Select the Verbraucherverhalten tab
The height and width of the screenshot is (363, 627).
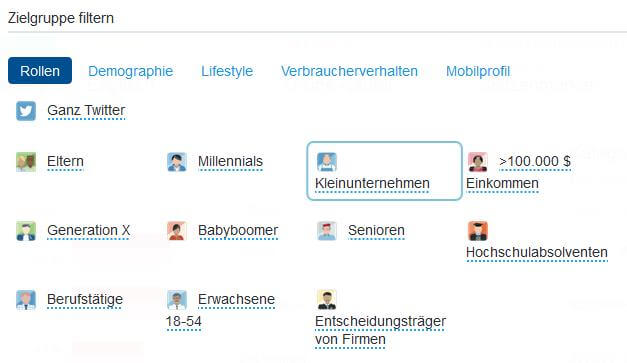click(349, 71)
